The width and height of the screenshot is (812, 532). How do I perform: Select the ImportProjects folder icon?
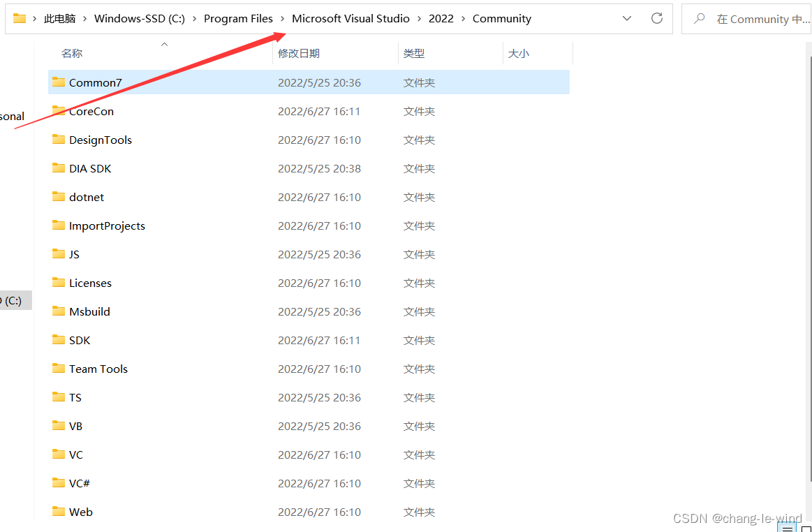[59, 226]
